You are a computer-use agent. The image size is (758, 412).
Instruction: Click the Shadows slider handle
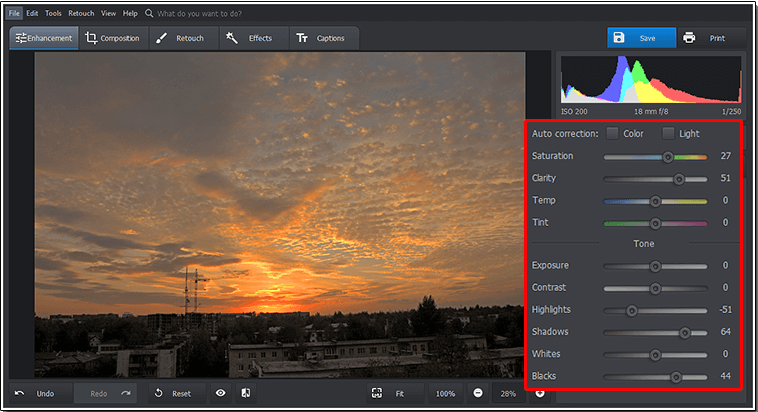(x=685, y=333)
